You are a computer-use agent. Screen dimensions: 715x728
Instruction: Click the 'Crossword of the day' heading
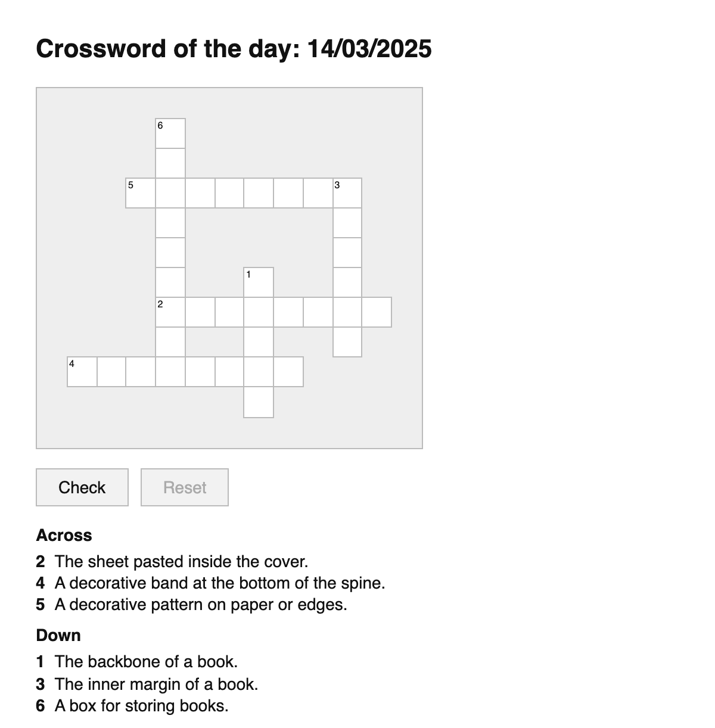click(234, 48)
